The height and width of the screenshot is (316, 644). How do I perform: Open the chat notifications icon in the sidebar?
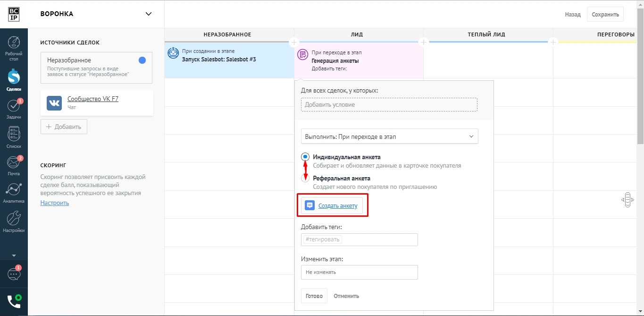tap(14, 274)
